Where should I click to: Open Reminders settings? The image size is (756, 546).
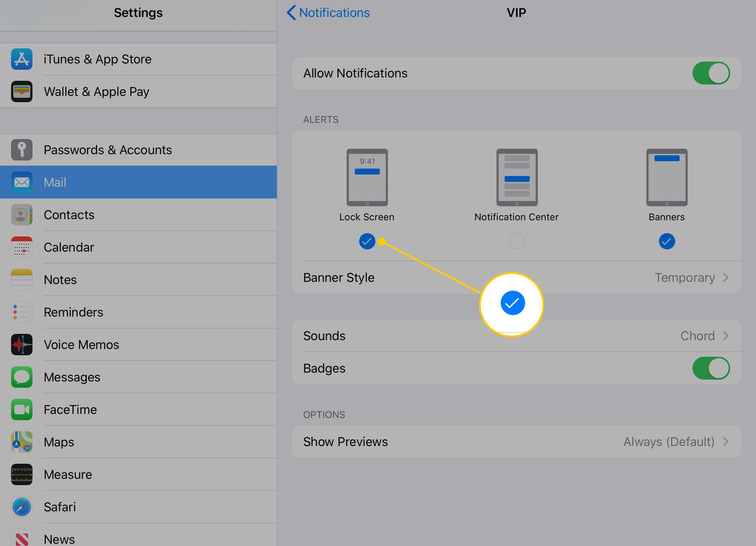138,312
